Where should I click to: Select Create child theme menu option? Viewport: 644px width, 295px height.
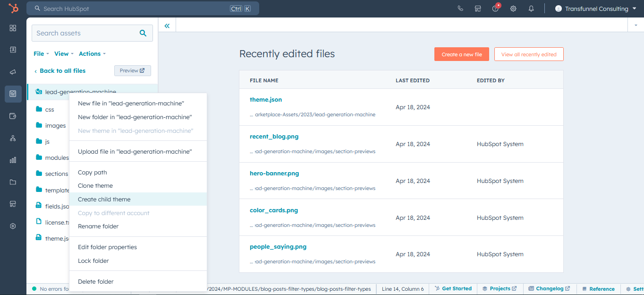click(104, 200)
